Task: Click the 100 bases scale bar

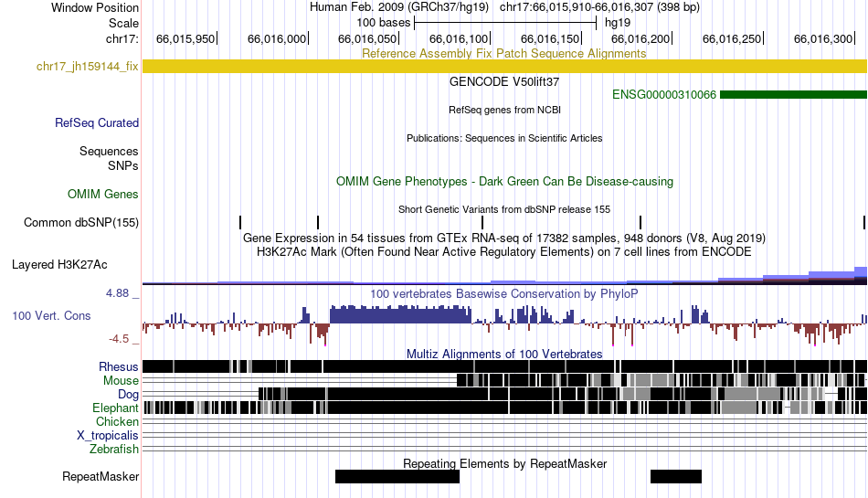Action: pyautogui.click(x=505, y=23)
